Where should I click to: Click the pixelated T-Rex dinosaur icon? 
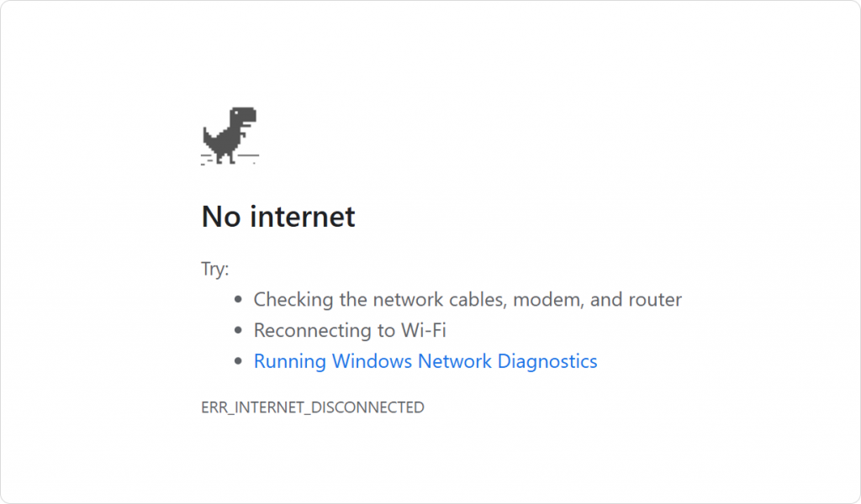point(230,135)
